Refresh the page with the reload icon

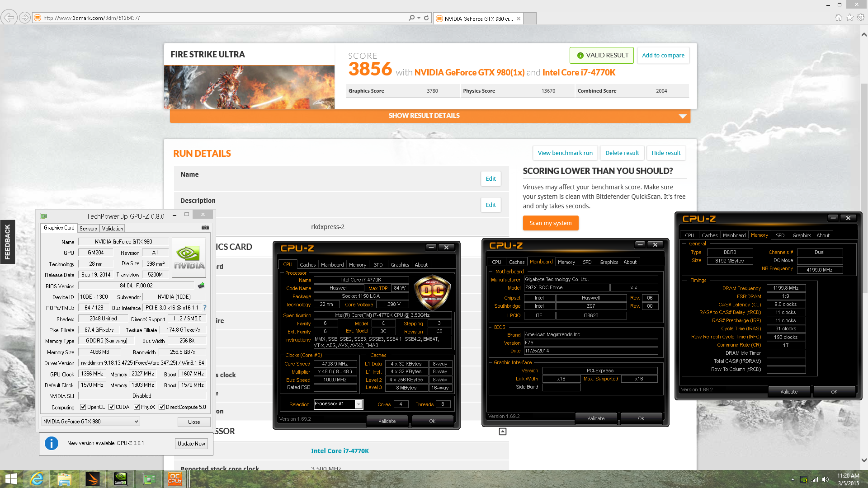[x=426, y=18]
